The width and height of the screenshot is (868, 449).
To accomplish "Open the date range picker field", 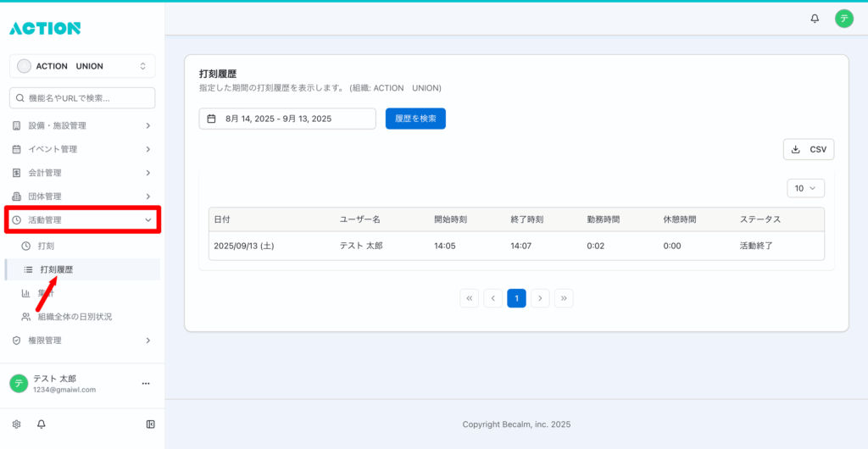I will coord(287,119).
